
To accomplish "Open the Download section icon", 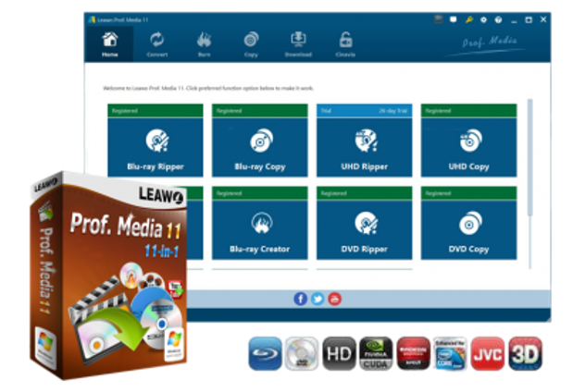I will click(x=298, y=43).
